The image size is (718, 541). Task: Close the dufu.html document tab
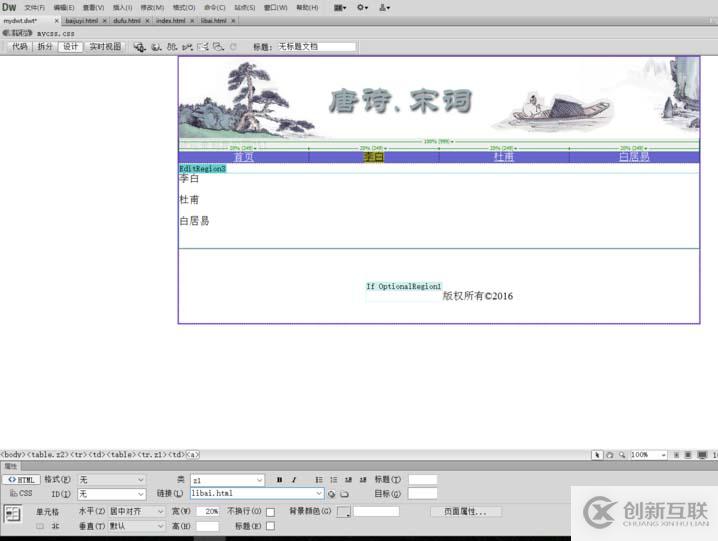coord(147,21)
